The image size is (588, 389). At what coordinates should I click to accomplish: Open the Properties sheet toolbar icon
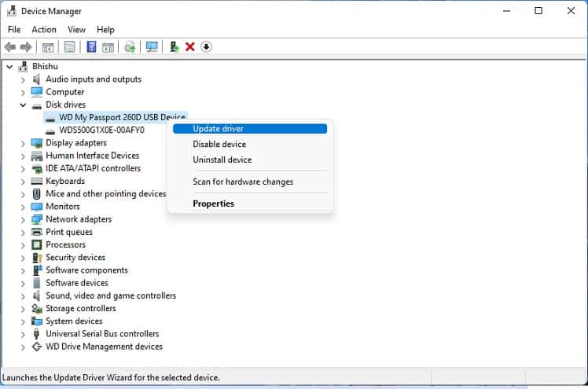(70, 47)
